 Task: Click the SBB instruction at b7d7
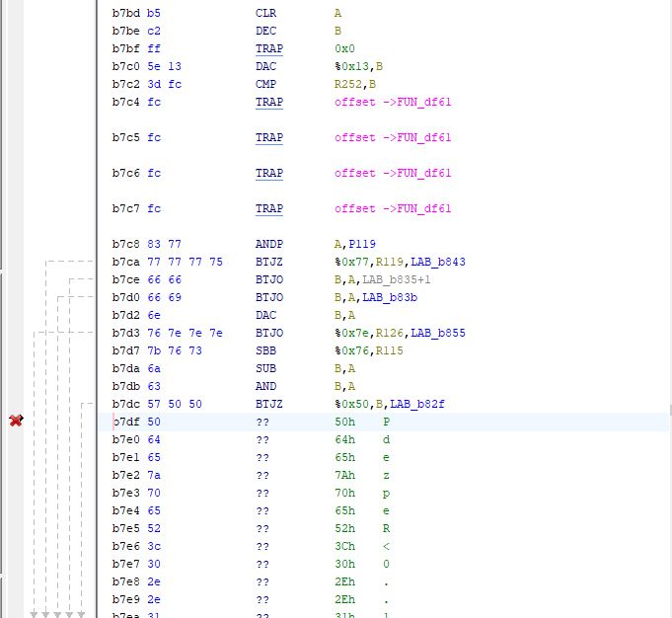tap(265, 350)
